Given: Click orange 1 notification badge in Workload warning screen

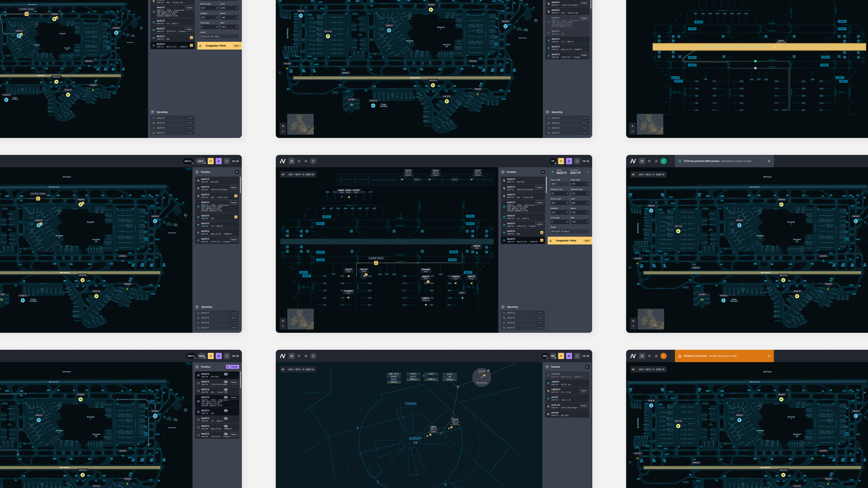Looking at the screenshot, I should point(663,356).
